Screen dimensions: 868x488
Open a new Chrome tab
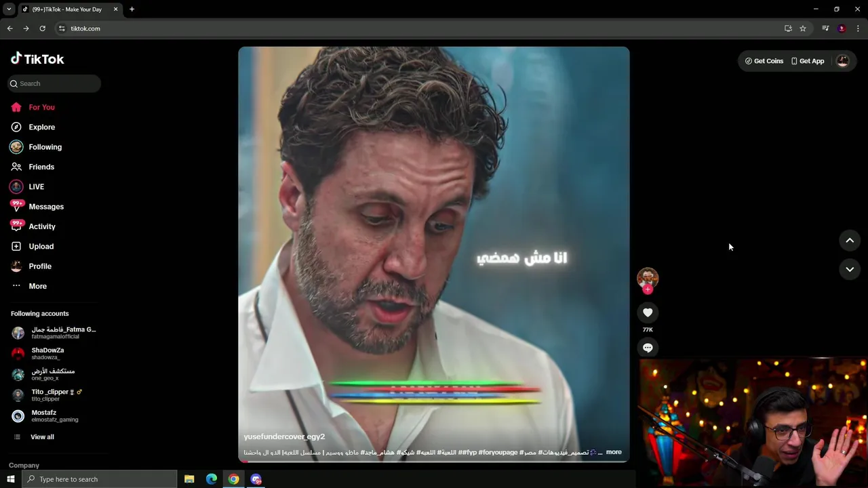click(x=132, y=9)
